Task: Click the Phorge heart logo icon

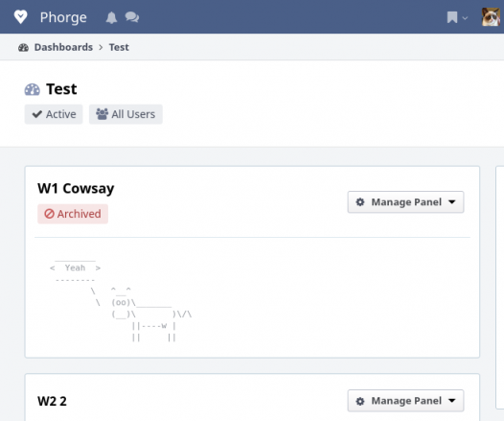Action: click(x=20, y=16)
